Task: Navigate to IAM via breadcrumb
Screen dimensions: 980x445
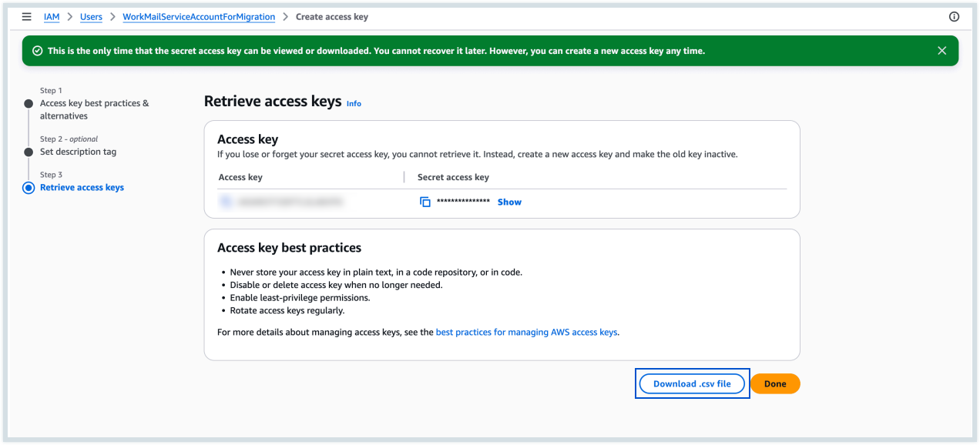Action: (51, 16)
